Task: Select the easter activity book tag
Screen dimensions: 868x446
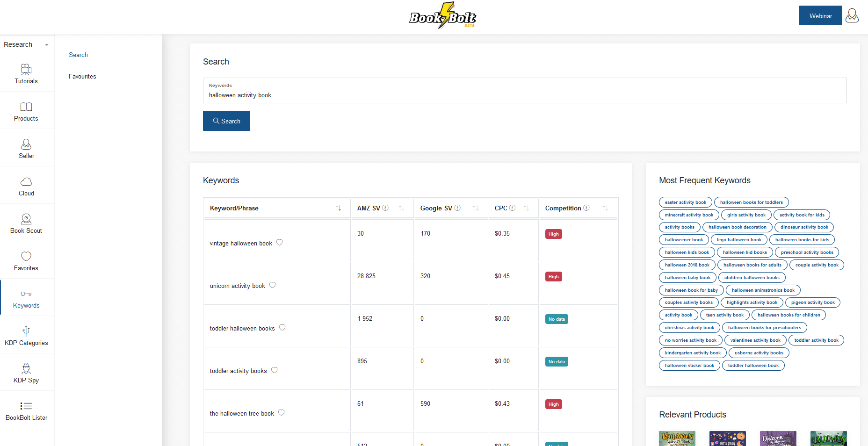Action: point(685,202)
